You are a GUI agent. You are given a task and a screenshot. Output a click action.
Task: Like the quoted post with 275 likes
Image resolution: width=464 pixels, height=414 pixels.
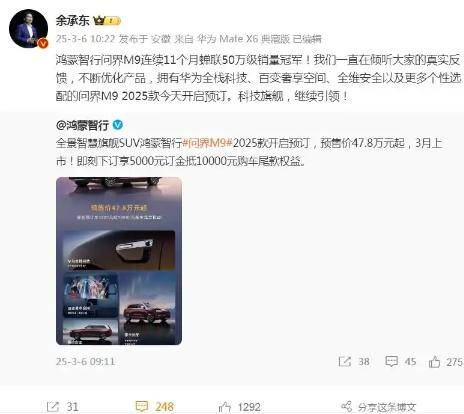pos(446,362)
